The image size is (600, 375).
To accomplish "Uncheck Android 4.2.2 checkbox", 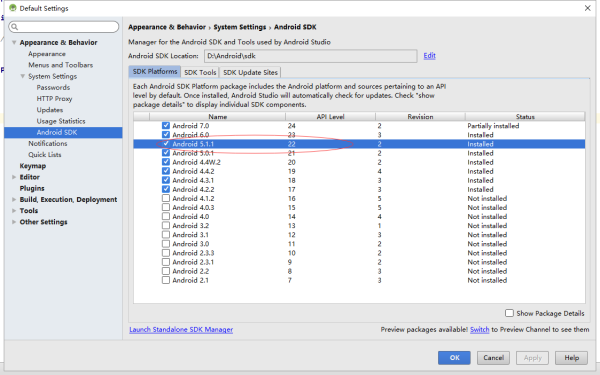I will tap(166, 189).
